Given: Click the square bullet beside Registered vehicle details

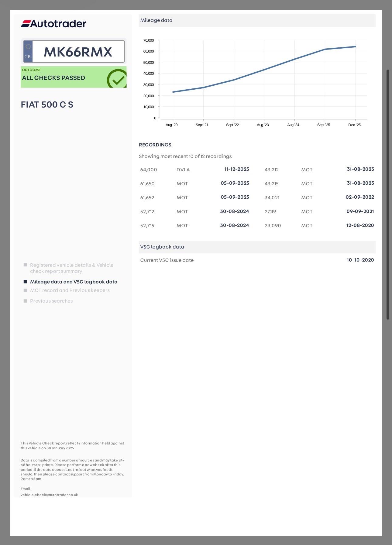Looking at the screenshot, I should [25, 265].
